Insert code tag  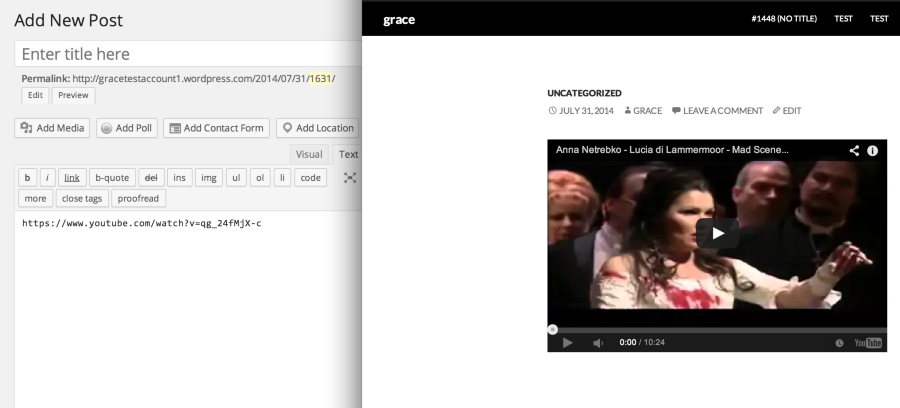(311, 177)
